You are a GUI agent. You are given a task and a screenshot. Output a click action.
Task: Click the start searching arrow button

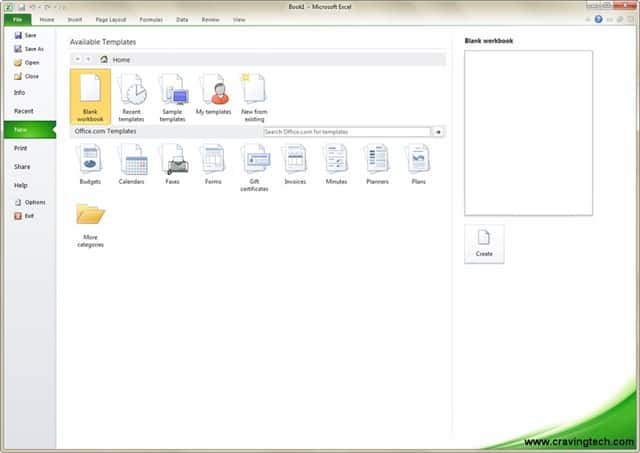pyautogui.click(x=438, y=132)
